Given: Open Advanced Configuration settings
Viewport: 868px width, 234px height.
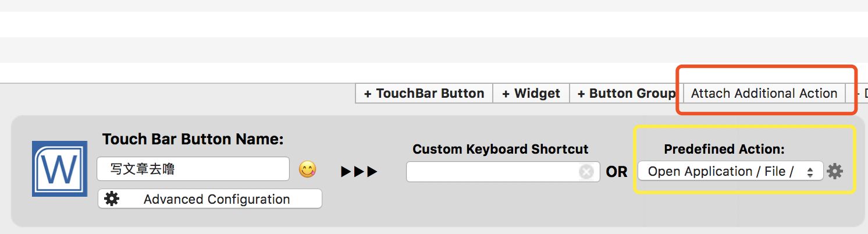Looking at the screenshot, I should [216, 199].
